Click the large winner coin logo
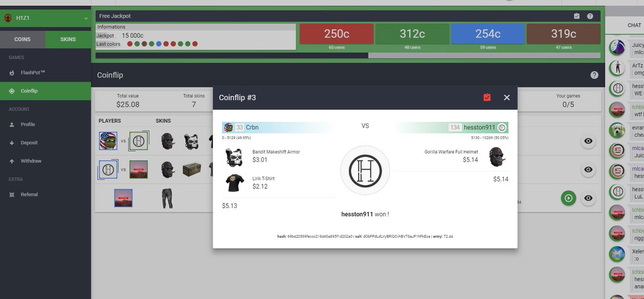 (x=365, y=170)
